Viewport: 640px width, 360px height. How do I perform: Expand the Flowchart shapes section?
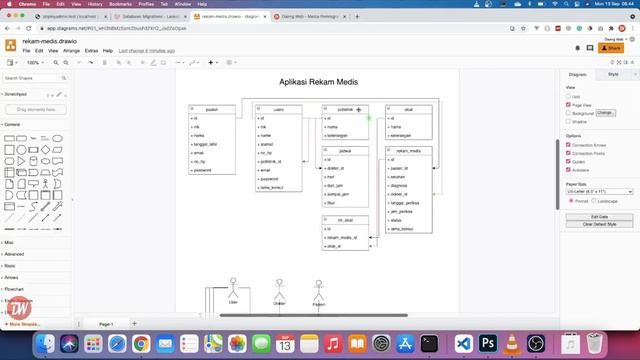13,289
